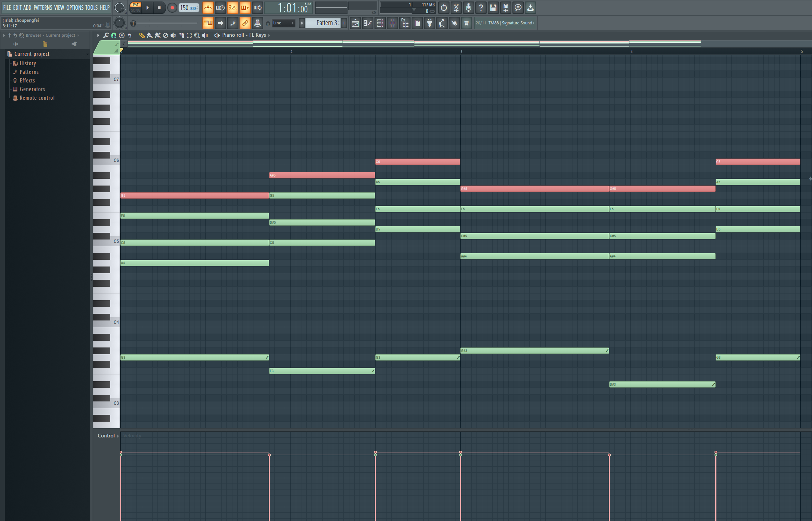Expand the Generators section in project panel
Viewport: 812px width, 521px height.
pos(31,88)
